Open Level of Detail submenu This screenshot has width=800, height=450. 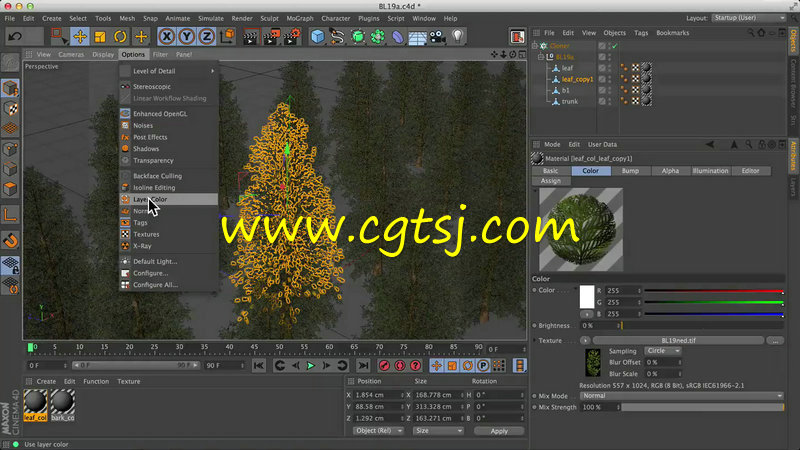point(168,71)
